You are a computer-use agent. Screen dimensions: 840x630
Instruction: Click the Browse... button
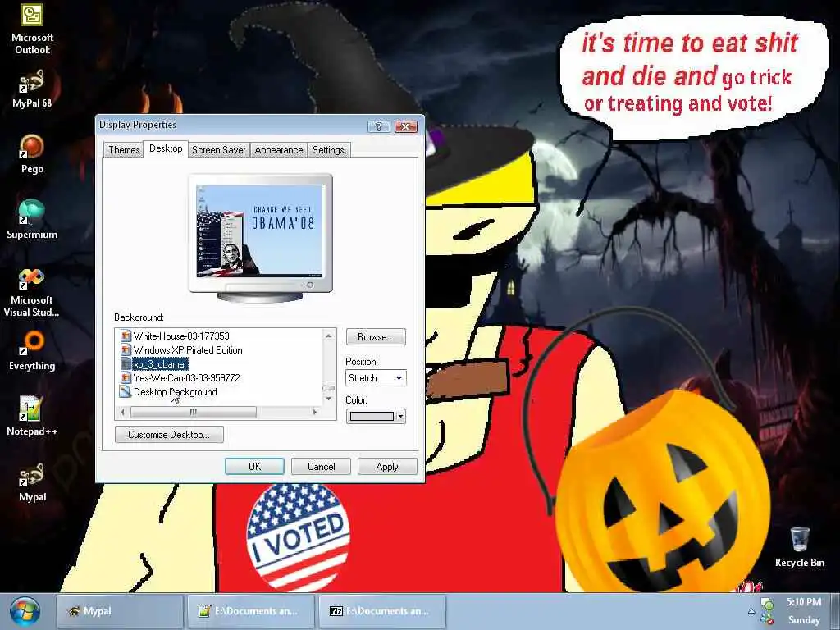tap(376, 337)
